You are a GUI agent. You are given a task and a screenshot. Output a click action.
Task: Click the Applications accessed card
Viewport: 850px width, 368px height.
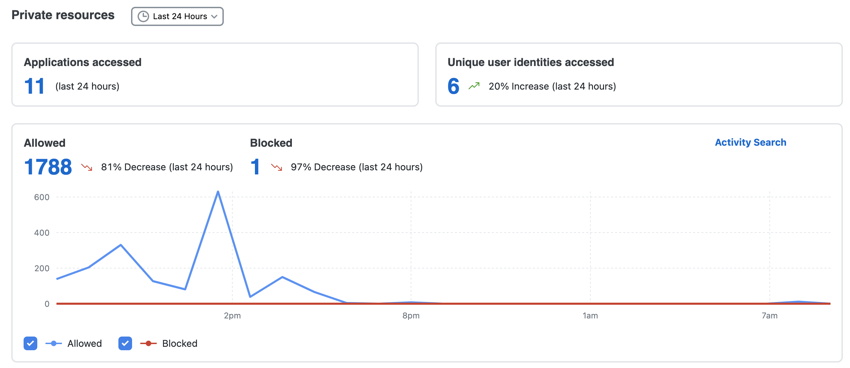pos(215,75)
